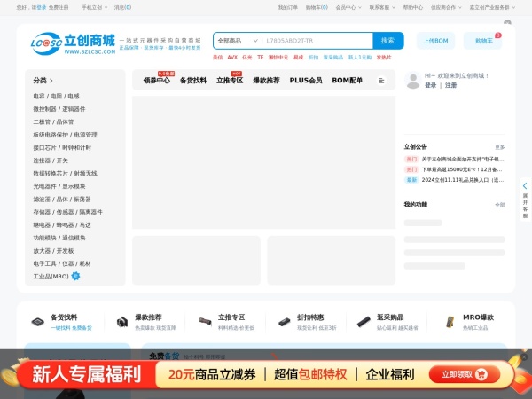Open the 领券中心 navigation tab
This screenshot has width=532, height=399.
[156, 81]
